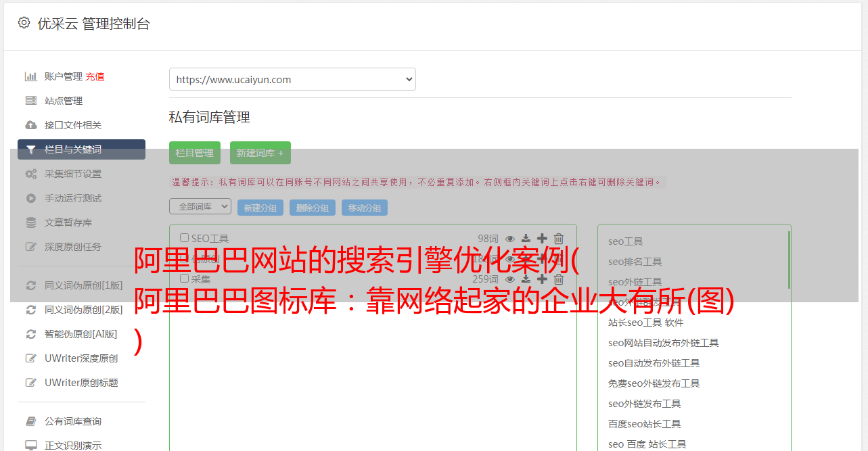Check the 采集 checkbox

184,279
